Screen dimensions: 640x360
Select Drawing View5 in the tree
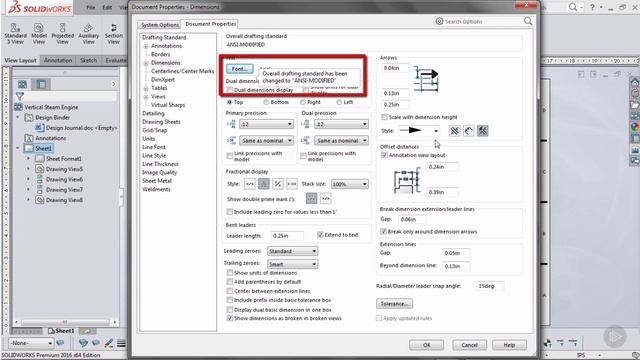[x=64, y=169]
